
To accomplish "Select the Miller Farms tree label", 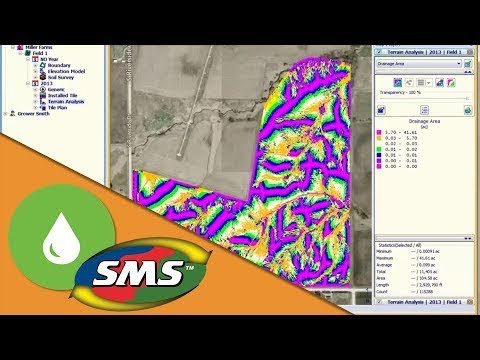I will [39, 47].
